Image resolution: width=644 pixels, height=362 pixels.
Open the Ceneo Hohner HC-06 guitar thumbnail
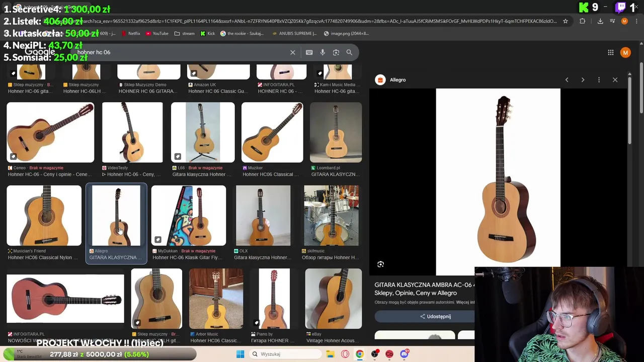pos(50,133)
